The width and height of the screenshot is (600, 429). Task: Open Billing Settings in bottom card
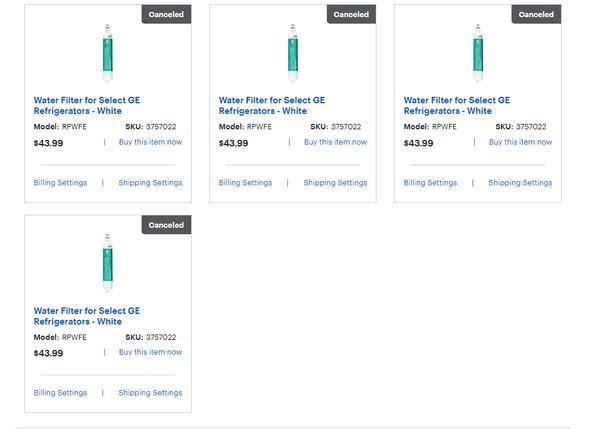click(x=60, y=393)
